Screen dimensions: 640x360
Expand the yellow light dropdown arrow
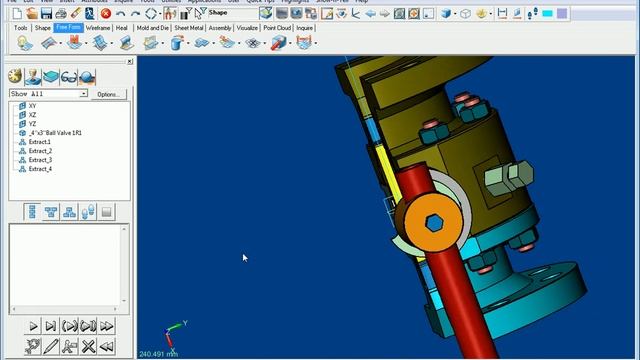click(x=491, y=14)
